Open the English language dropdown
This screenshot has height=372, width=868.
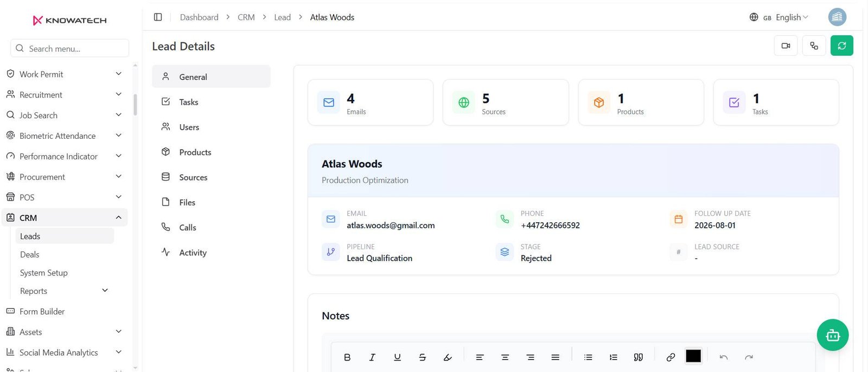(792, 17)
